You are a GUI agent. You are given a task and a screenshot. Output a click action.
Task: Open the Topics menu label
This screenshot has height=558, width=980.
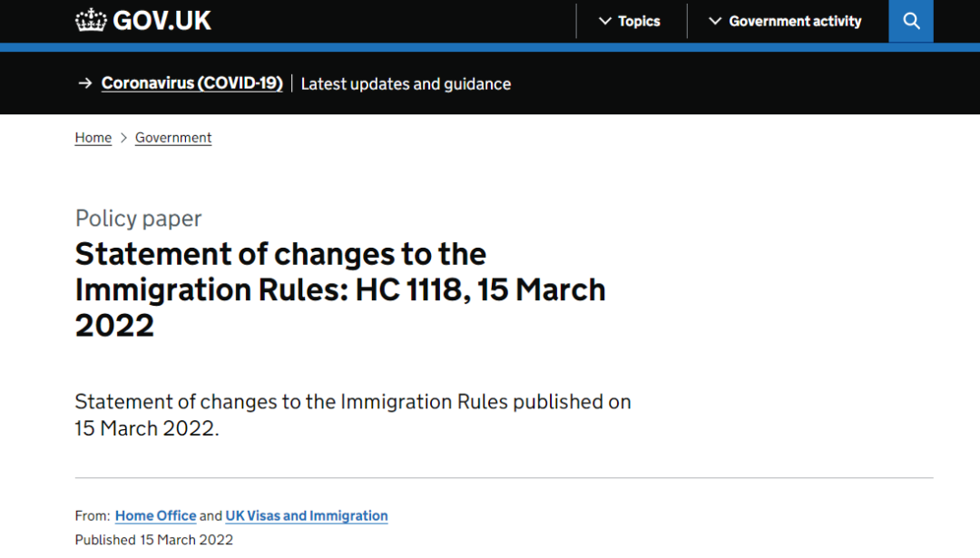click(639, 21)
